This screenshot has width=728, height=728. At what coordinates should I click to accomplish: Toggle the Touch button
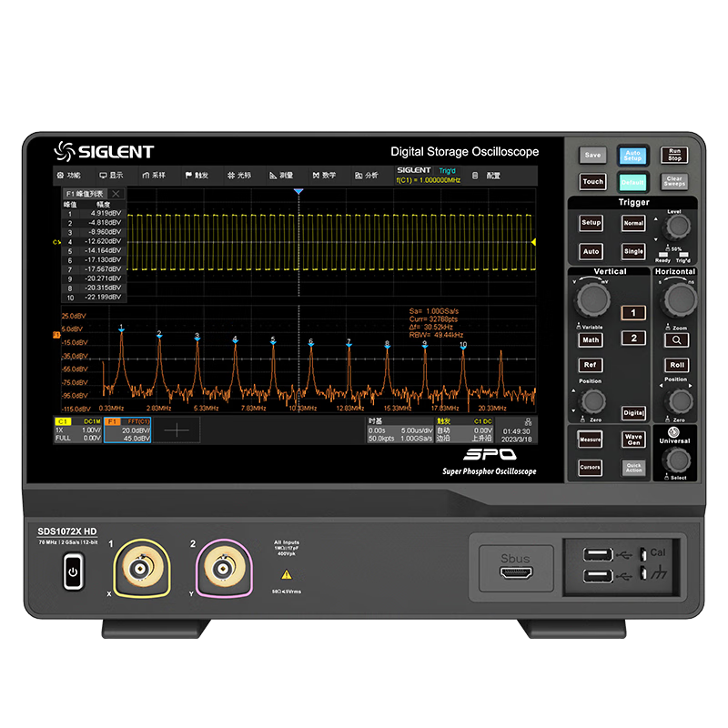pos(592,181)
